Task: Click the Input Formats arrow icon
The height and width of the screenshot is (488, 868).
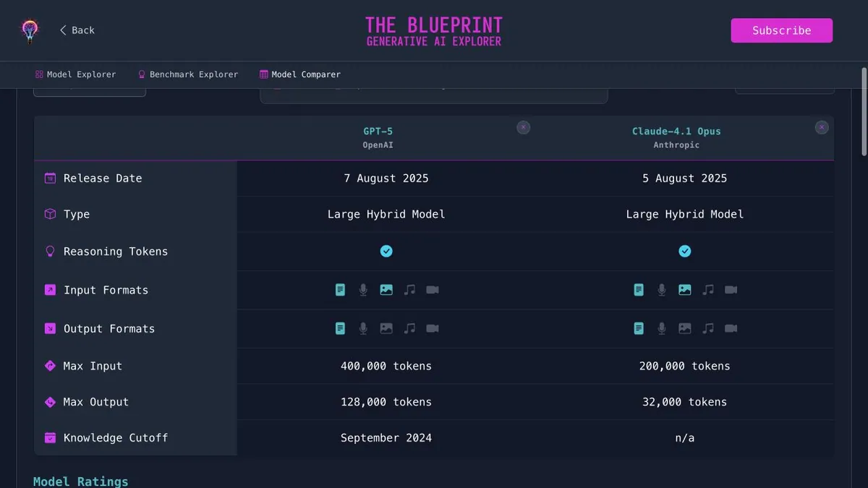Action: pos(50,290)
